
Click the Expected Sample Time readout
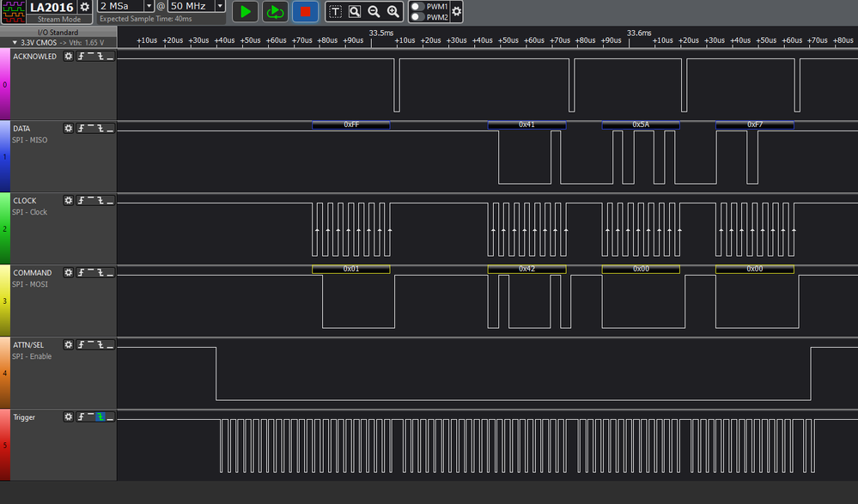145,19
